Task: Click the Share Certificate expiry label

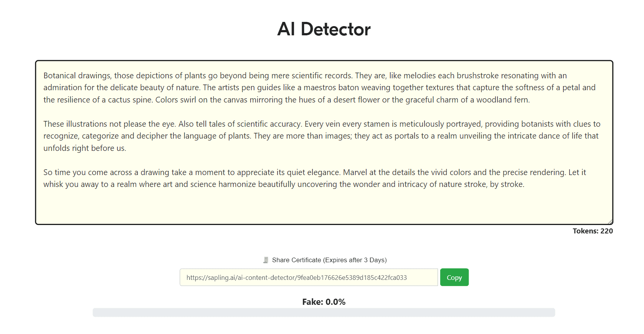Action: tap(329, 260)
